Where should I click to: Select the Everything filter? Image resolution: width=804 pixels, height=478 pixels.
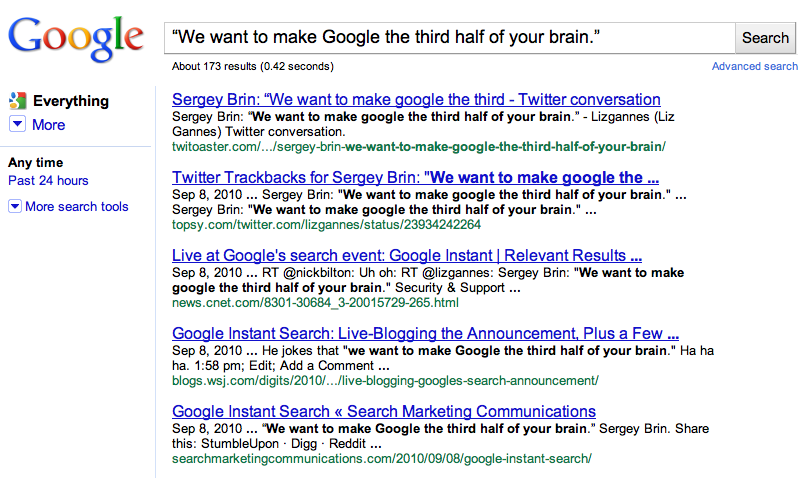pos(70,101)
